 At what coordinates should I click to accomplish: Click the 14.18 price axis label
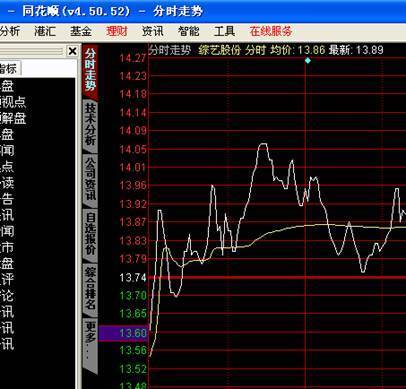(x=133, y=94)
